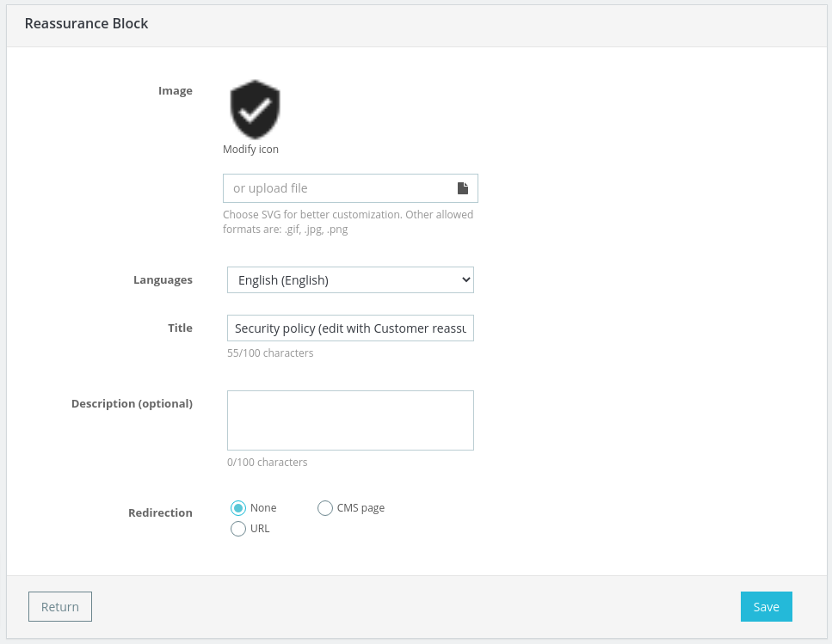Image resolution: width=832 pixels, height=644 pixels.
Task: Click inside the empty Description text area
Action: [350, 420]
